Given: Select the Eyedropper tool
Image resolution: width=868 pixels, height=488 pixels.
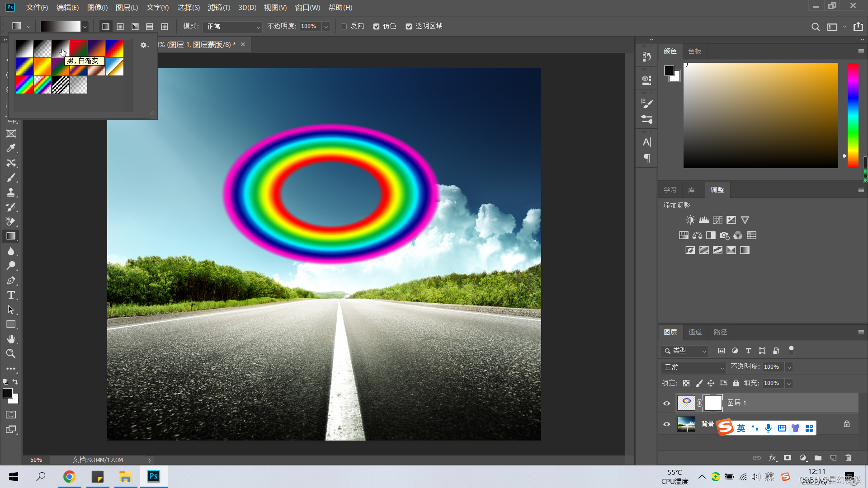Looking at the screenshot, I should click(x=11, y=148).
